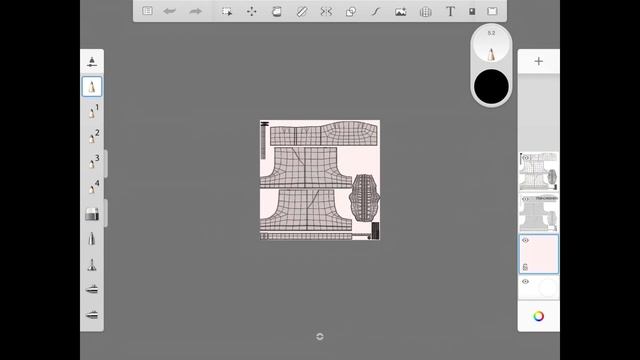This screenshot has width=640, height=360.
Task: Open the black current color swatch
Action: pyautogui.click(x=491, y=87)
